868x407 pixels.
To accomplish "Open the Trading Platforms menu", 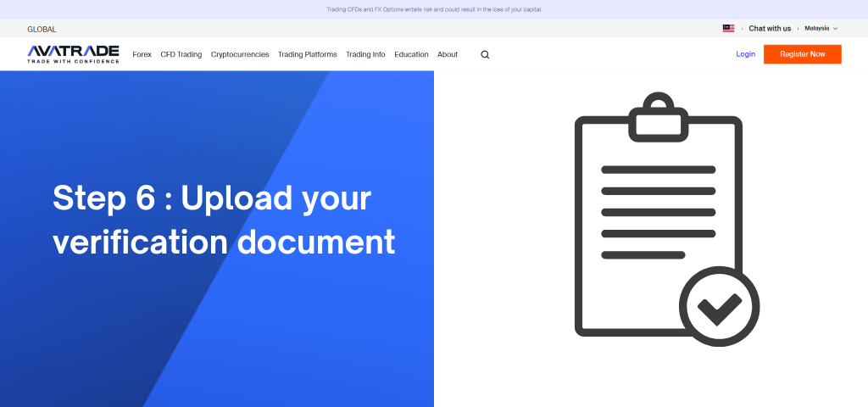I will [x=307, y=54].
